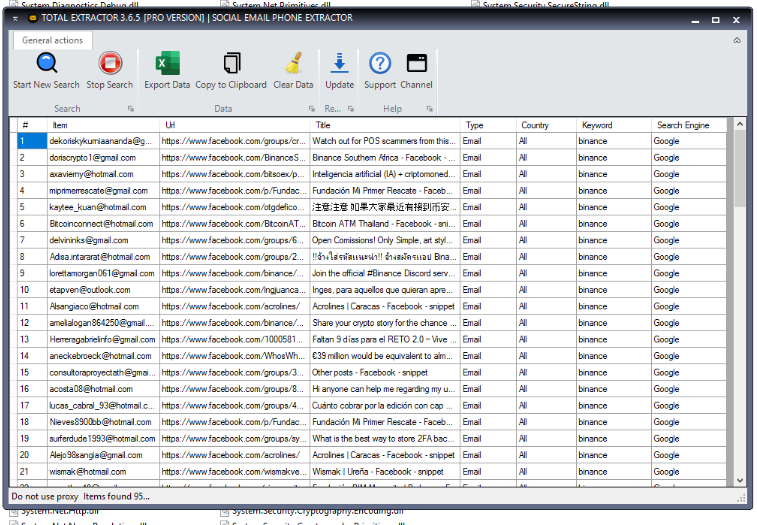This screenshot has height=525, width=757.
Task: Clear data with the broom icon
Action: 293,70
